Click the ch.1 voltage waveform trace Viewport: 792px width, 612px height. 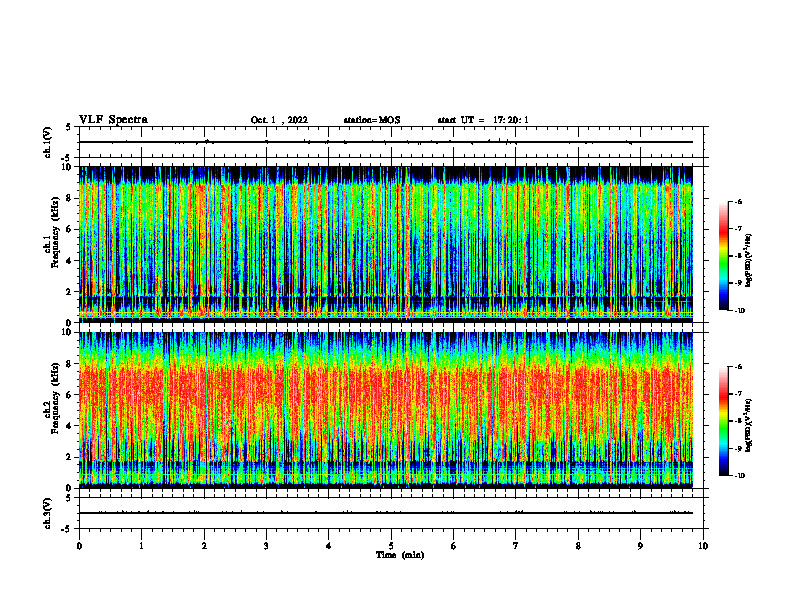(x=386, y=142)
